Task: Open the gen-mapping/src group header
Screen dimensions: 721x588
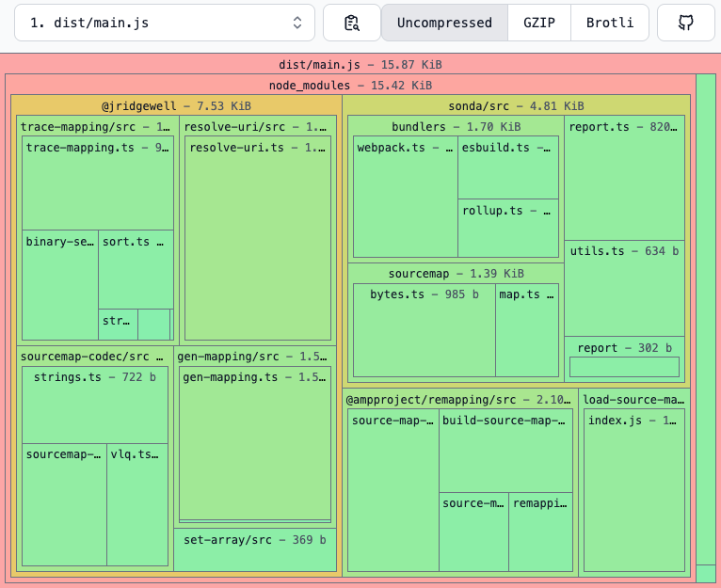Action: click(x=252, y=357)
